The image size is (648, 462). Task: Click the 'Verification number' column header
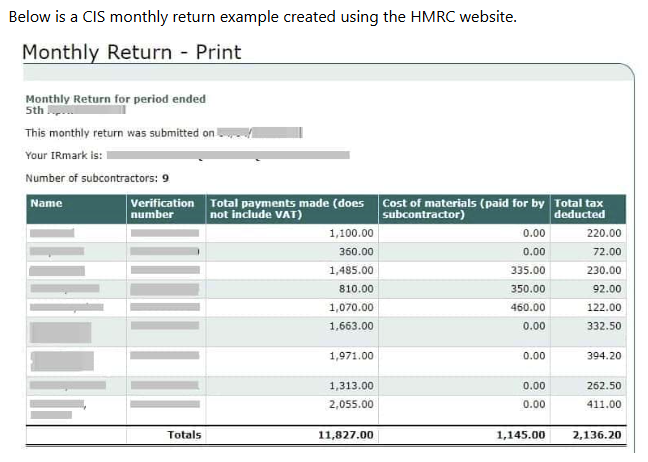(162, 208)
